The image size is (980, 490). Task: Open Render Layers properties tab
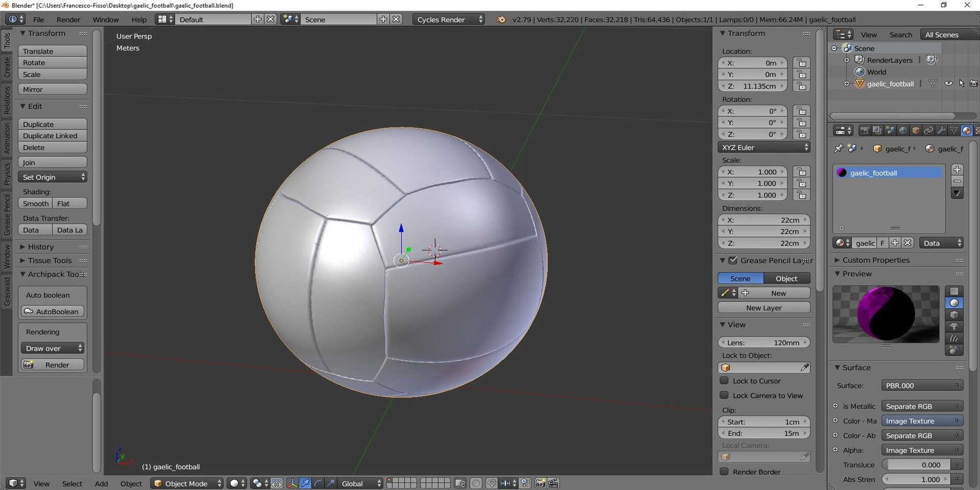click(877, 131)
